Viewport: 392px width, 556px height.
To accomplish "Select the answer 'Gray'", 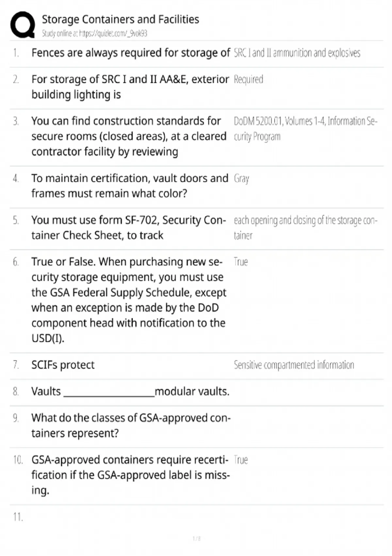I will tap(241, 179).
